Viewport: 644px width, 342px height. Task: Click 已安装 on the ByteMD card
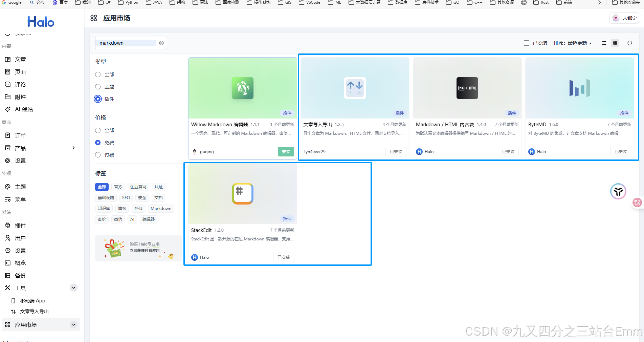pyautogui.click(x=621, y=152)
